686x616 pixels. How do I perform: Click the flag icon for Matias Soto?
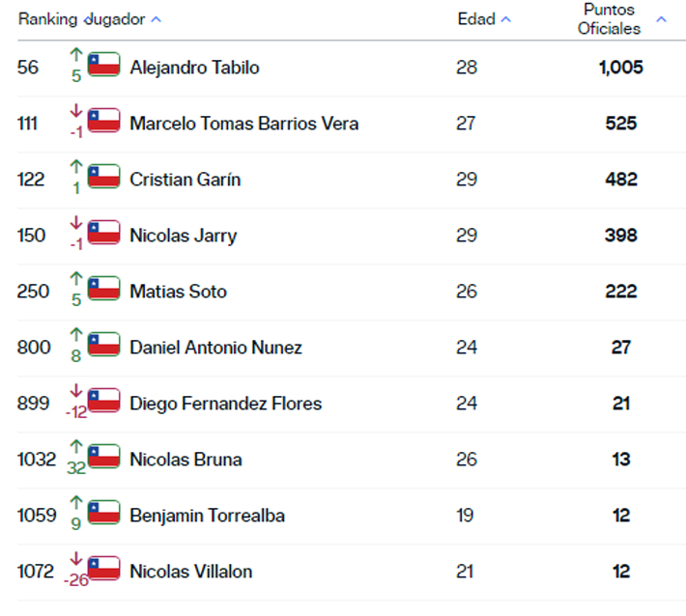coord(103,288)
